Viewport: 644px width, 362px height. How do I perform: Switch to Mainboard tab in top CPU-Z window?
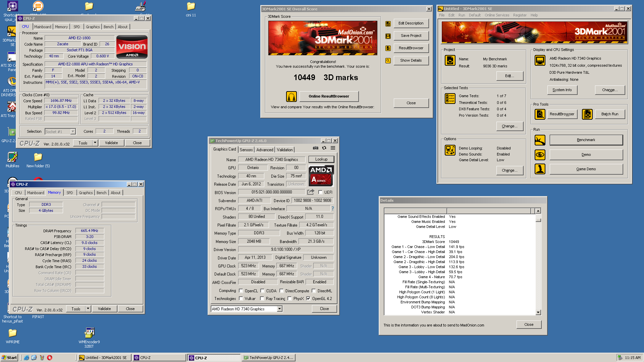43,27
